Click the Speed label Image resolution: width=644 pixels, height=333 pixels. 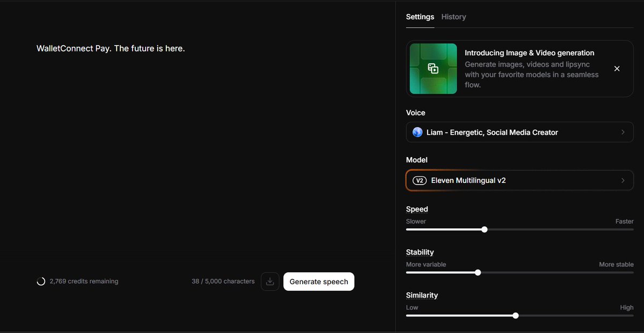pos(417,209)
